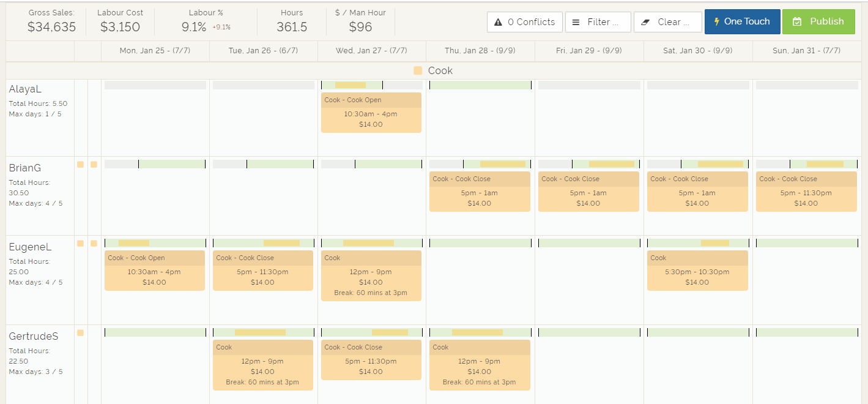Screen dimensions: 868x404
Task: Open the Clear options dropdown
Action: pyautogui.click(x=667, y=21)
